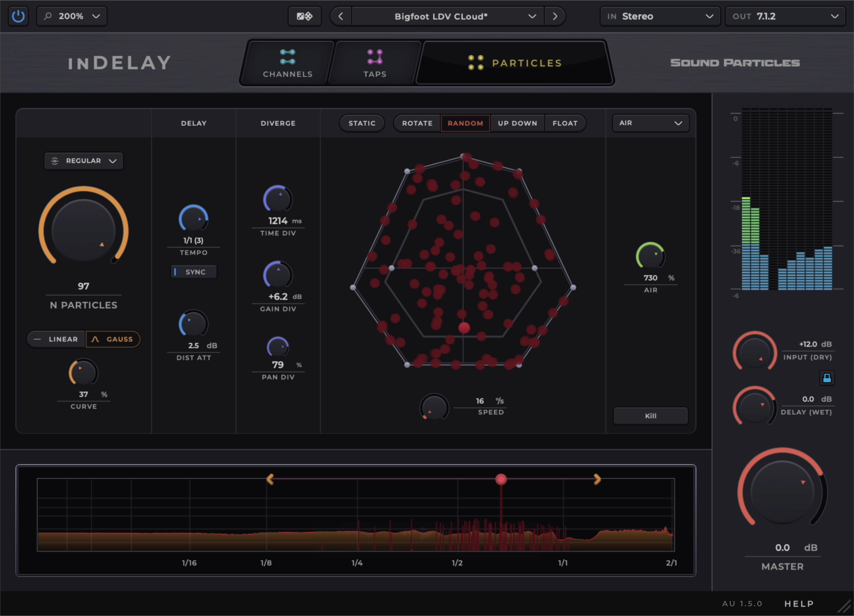Click the Kill button
The image size is (854, 616).
(x=651, y=416)
